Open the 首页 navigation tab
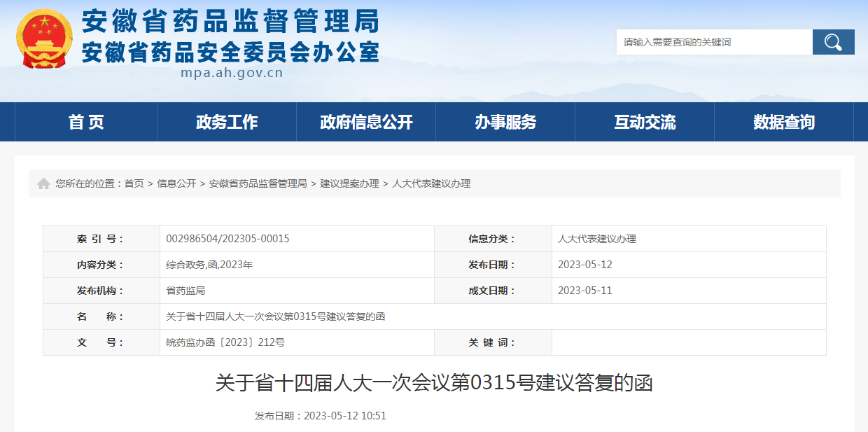The height and width of the screenshot is (432, 868). (86, 122)
